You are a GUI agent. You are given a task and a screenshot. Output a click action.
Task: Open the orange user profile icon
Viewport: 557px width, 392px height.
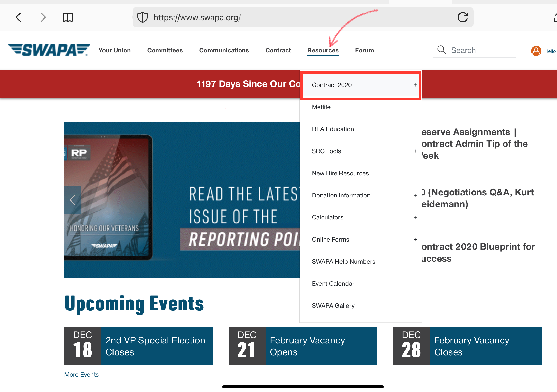[536, 51]
